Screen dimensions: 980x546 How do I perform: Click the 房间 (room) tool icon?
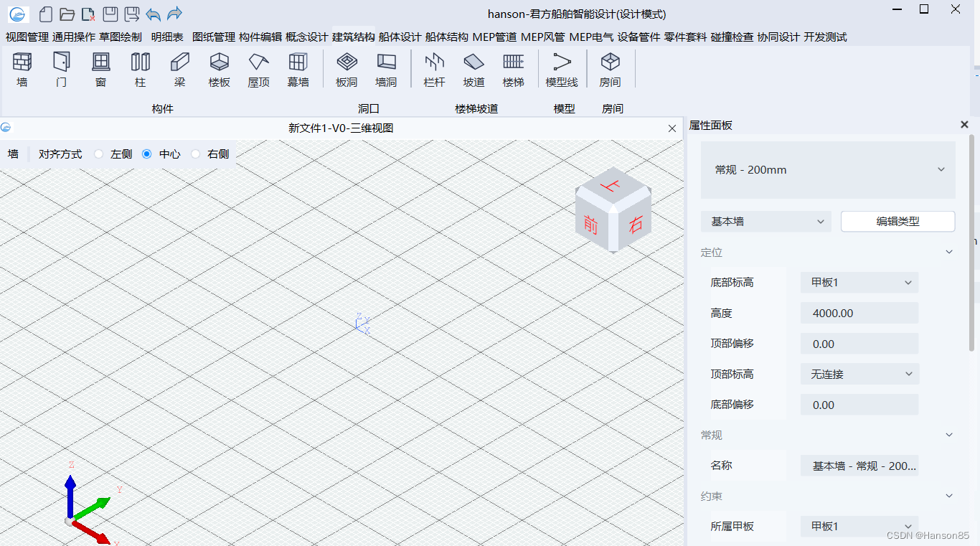(610, 62)
